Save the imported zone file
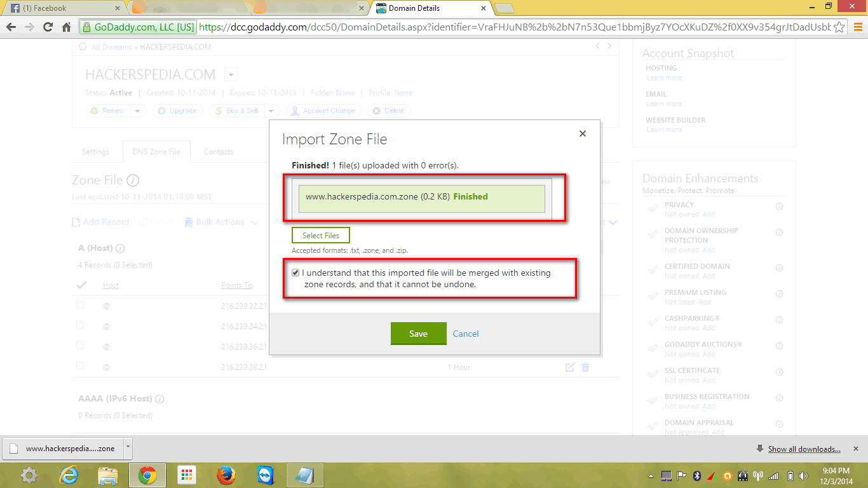 [x=418, y=334]
